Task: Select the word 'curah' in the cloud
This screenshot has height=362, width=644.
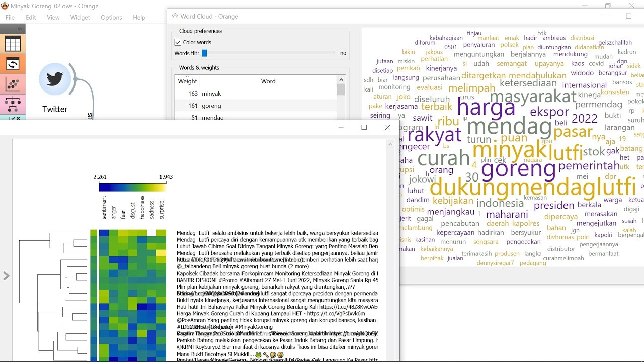Action: 444,158
